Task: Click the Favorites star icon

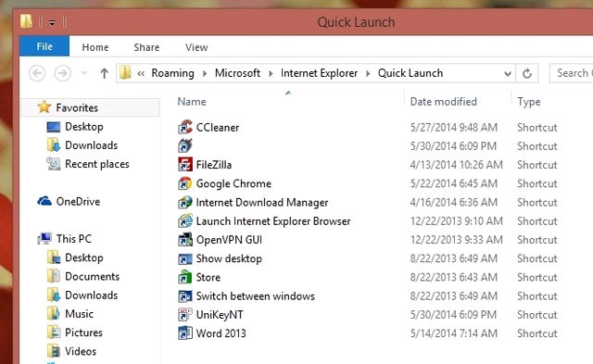Action: point(44,107)
